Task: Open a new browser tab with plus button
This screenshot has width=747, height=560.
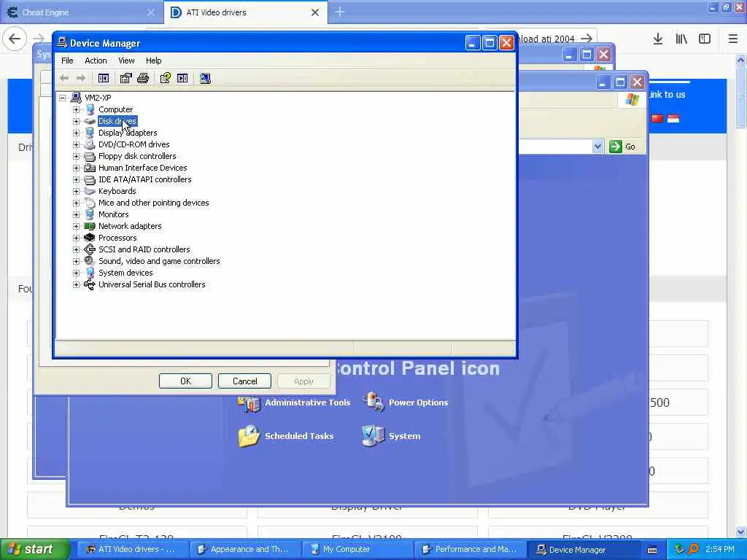Action: (340, 12)
